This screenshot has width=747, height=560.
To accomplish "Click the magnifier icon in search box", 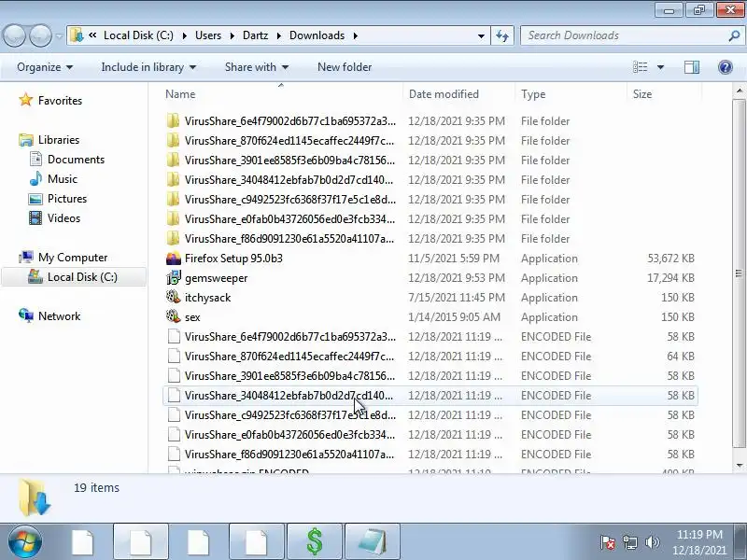I will [734, 35].
